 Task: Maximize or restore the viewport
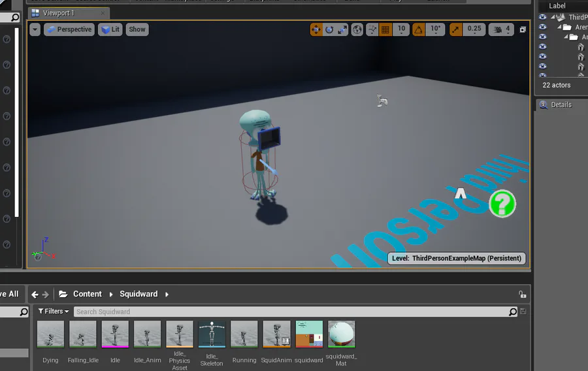[x=523, y=29]
